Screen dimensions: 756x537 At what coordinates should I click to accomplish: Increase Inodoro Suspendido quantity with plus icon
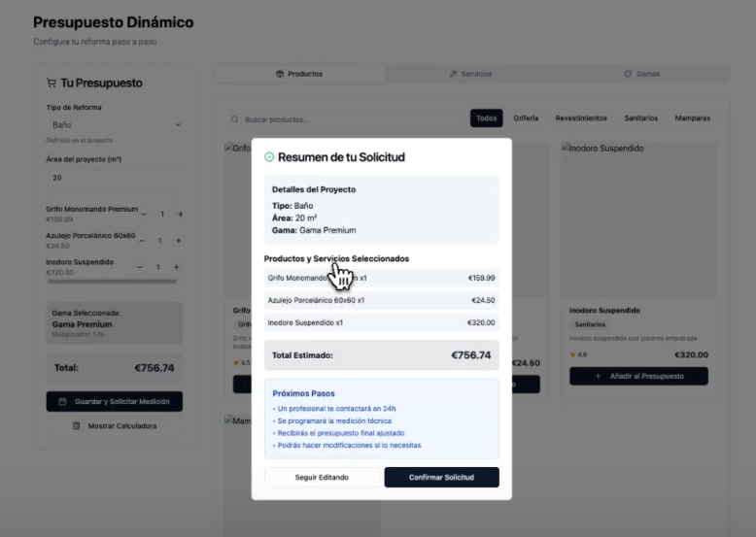click(x=177, y=267)
